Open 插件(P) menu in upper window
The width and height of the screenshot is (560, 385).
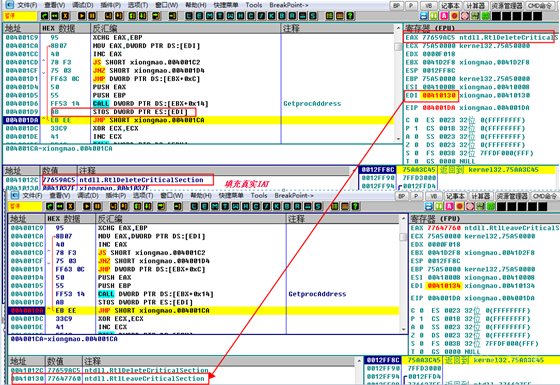(x=110, y=5)
